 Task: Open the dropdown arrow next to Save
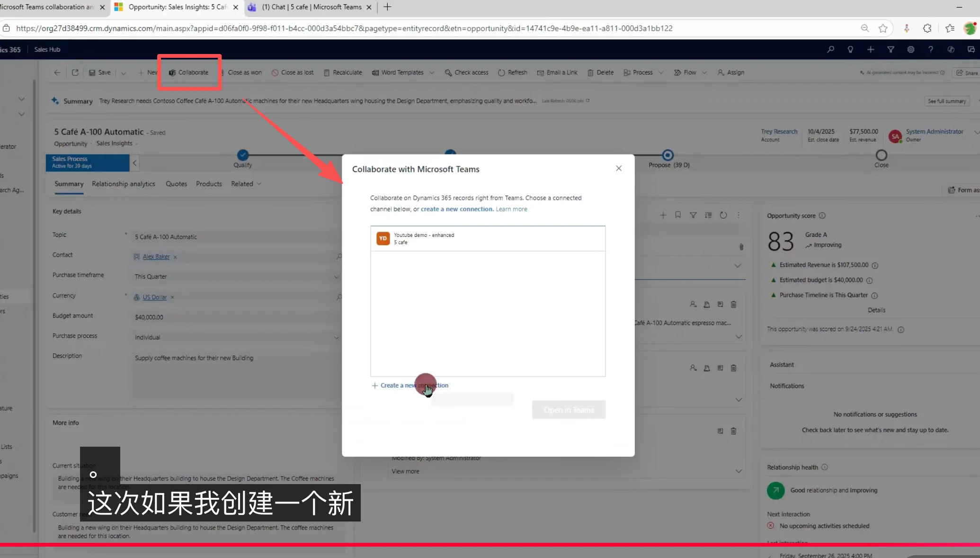click(124, 73)
